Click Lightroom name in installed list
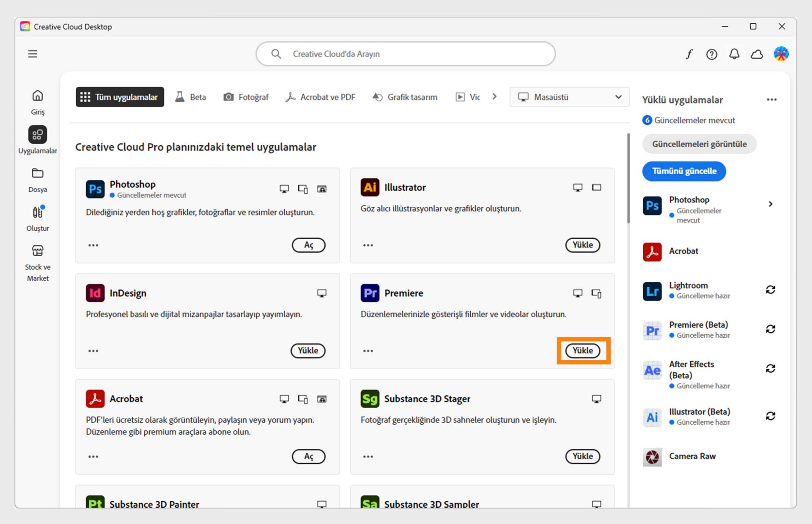Image resolution: width=812 pixels, height=524 pixels. 688,285
